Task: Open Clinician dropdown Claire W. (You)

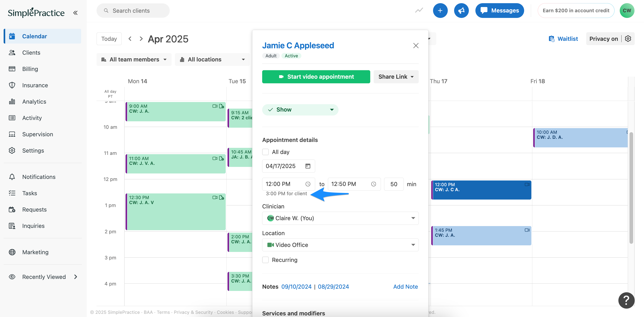Action: (x=340, y=218)
